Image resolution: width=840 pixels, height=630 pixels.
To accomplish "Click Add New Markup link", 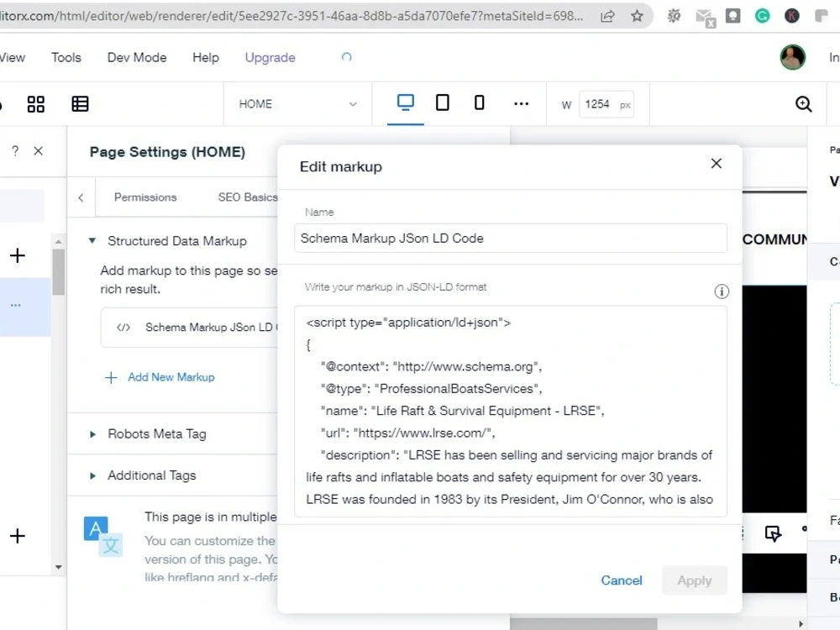I will click(160, 377).
